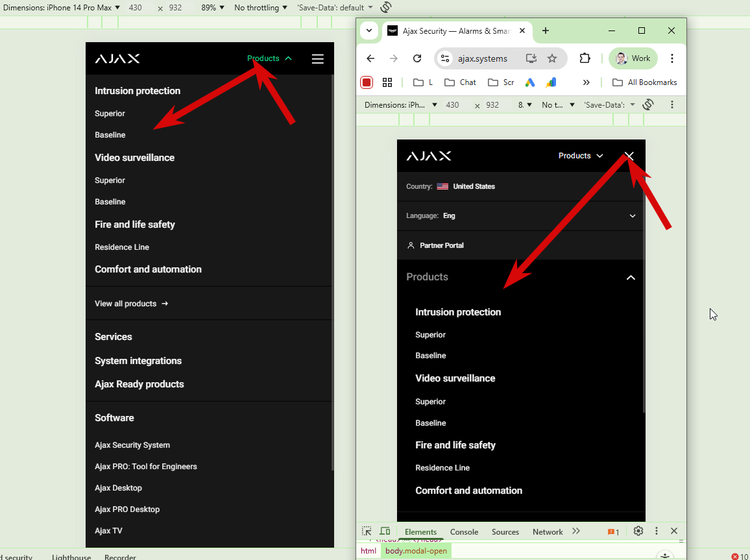Viewport: 750px width, 560px height.
Task: Open All Bookmarks folder
Action: (644, 82)
